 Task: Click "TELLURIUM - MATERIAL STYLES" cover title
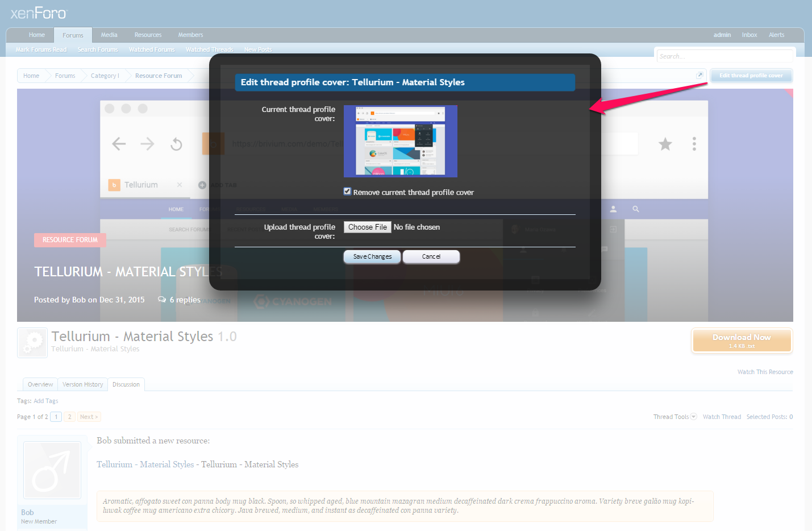pyautogui.click(x=128, y=272)
